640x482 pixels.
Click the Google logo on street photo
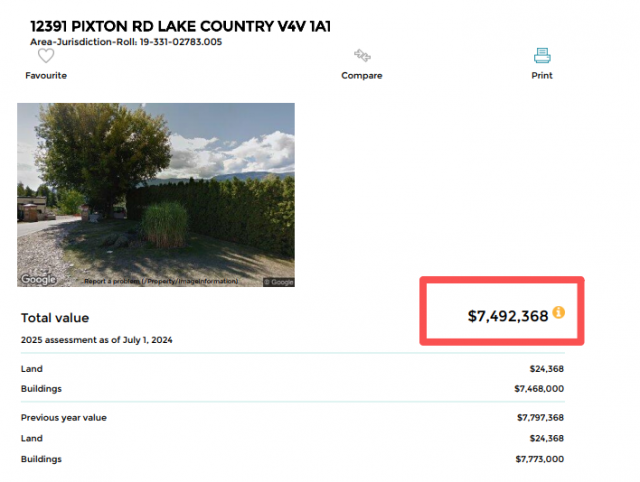[39, 280]
